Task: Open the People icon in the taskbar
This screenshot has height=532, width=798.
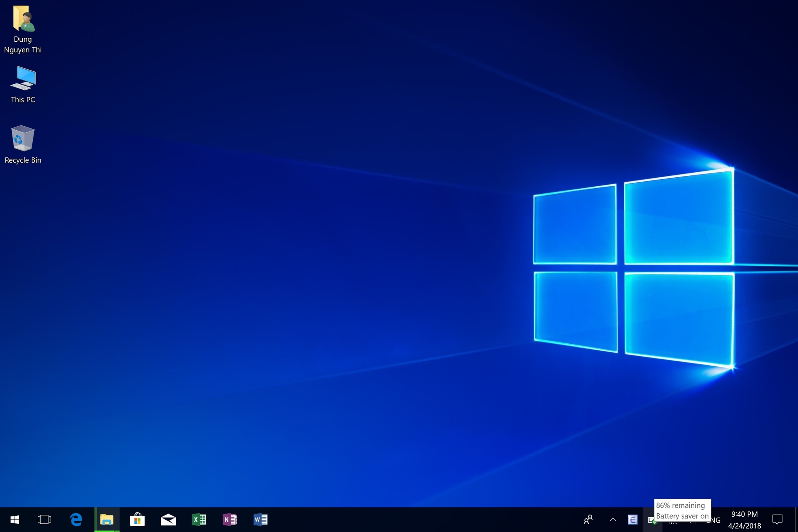Action: (588, 520)
